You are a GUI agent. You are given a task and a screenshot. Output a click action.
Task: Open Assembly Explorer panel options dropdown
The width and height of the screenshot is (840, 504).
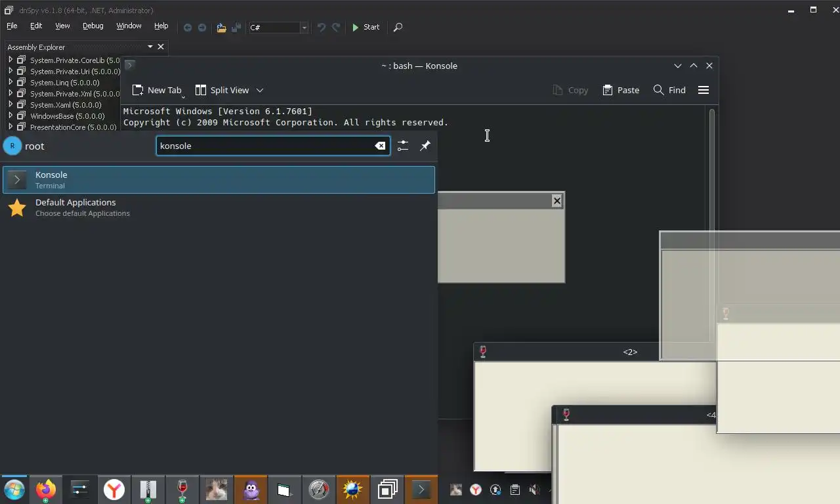150,47
